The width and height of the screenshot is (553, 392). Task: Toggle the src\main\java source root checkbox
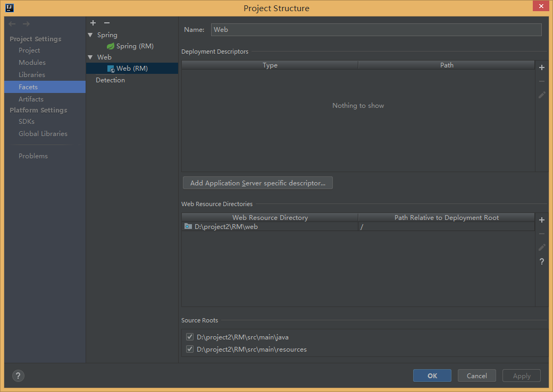190,337
